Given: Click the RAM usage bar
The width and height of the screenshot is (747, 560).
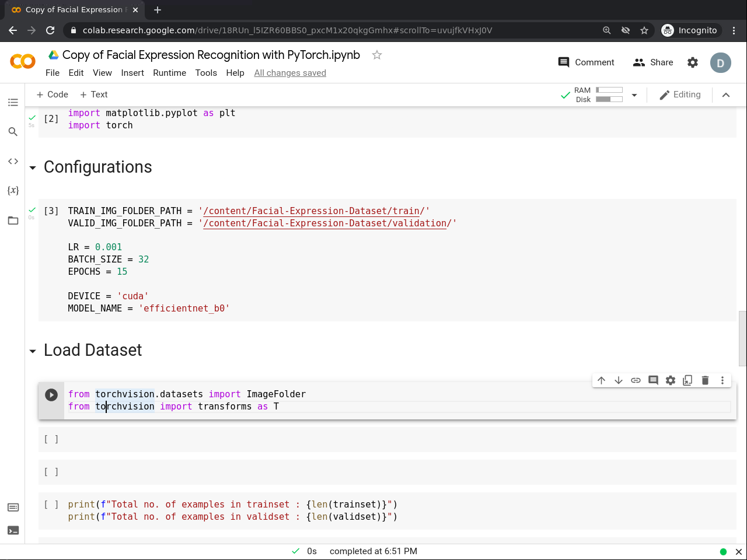Looking at the screenshot, I should tap(609, 90).
